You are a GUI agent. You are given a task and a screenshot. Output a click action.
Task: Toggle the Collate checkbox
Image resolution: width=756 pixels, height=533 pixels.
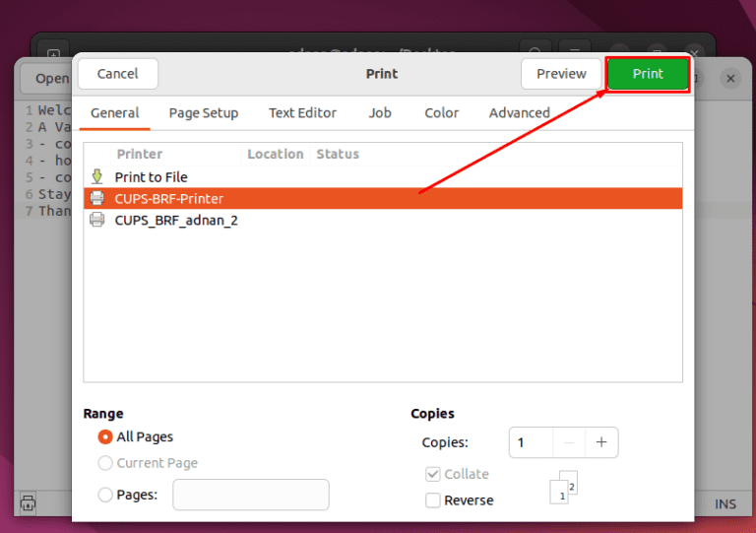[x=433, y=474]
